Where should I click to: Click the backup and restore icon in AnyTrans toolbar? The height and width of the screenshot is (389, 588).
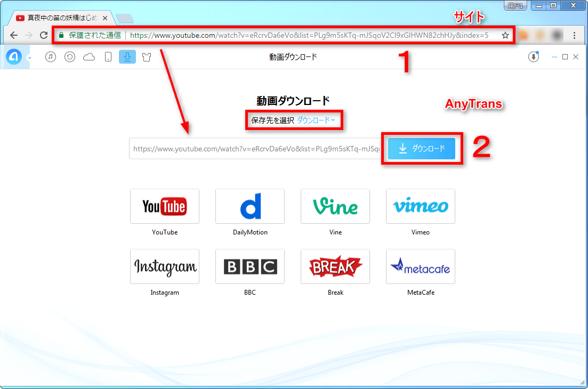click(x=70, y=56)
